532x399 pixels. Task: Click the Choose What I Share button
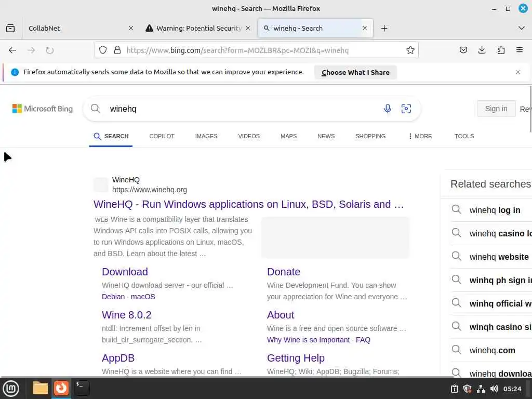tap(355, 72)
